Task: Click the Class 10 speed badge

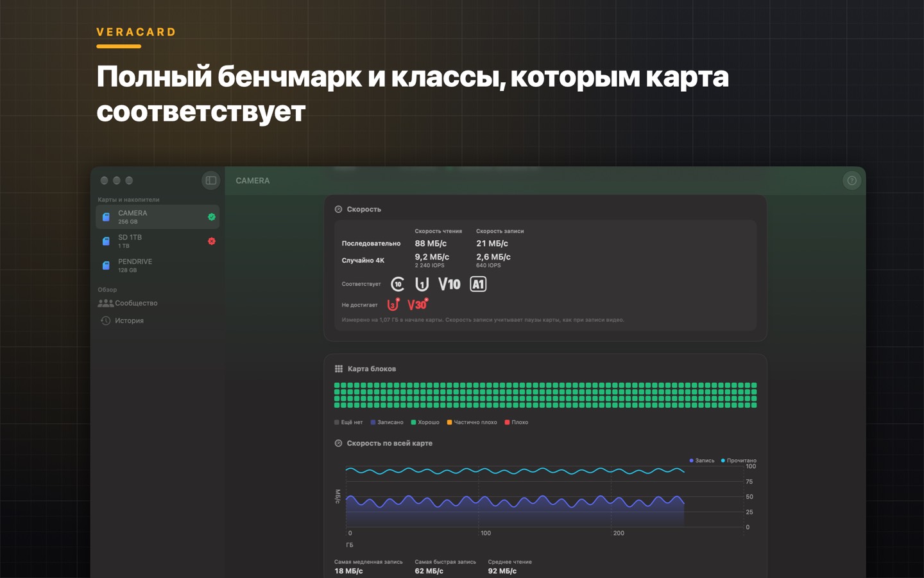Action: [398, 284]
